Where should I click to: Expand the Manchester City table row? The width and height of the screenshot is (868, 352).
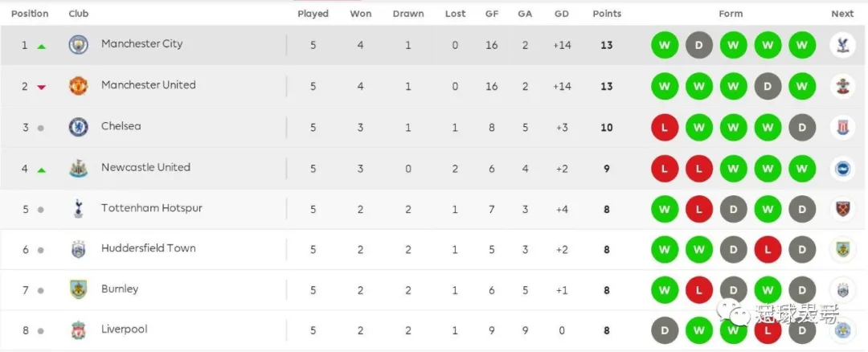(x=434, y=45)
